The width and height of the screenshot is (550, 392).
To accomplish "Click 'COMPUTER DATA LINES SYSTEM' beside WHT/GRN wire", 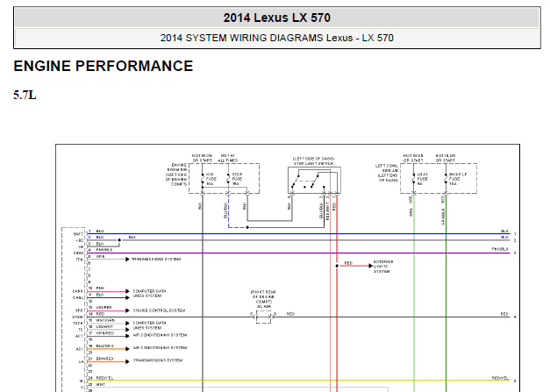I will (149, 325).
